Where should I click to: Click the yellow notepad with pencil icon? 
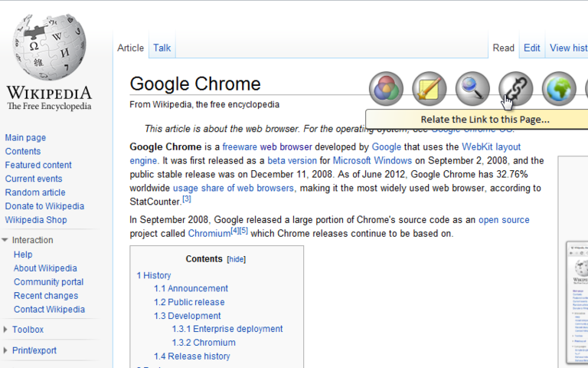429,89
